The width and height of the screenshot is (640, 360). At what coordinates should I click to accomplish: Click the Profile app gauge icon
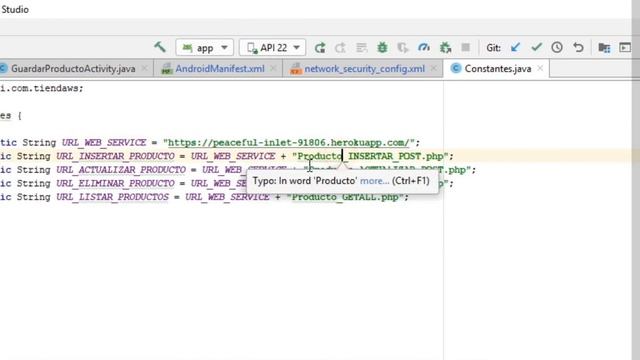tap(424, 48)
